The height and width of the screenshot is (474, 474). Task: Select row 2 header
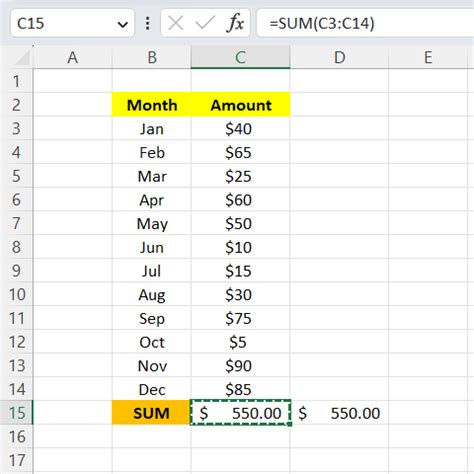17,105
